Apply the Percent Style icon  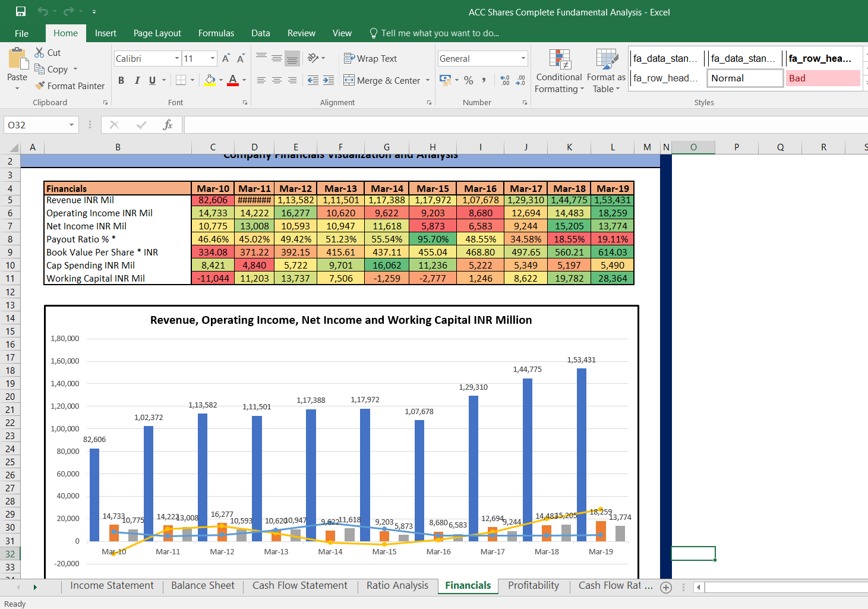tap(469, 80)
